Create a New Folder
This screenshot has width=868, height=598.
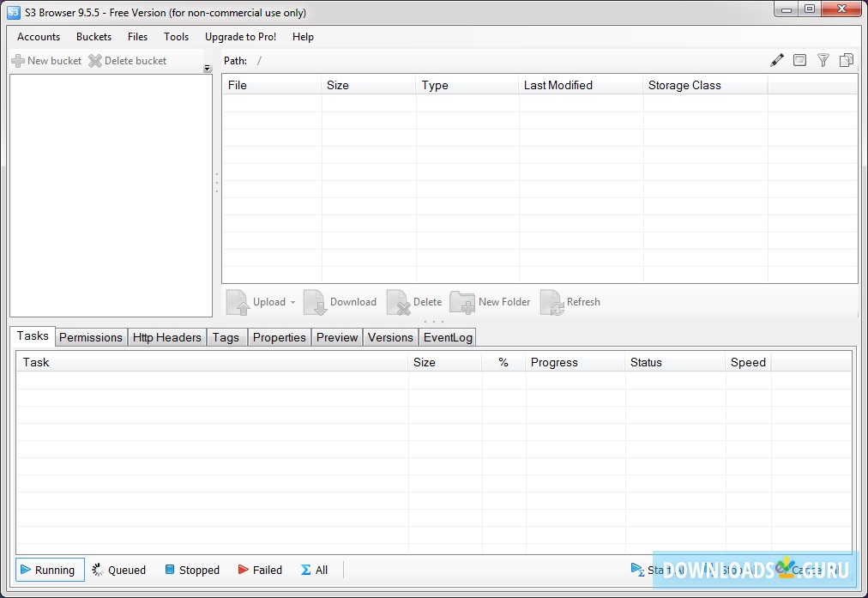490,302
